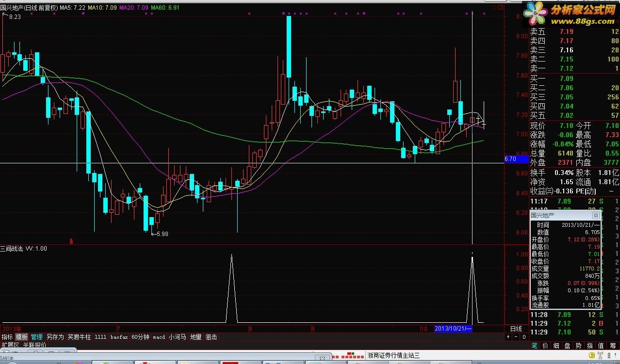
Task: Click the 5.98 low price label
Action: 162,234
